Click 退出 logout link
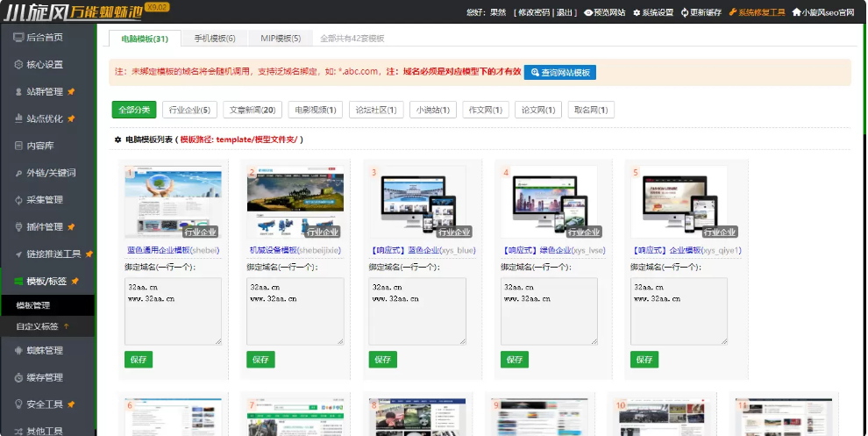 tap(564, 12)
